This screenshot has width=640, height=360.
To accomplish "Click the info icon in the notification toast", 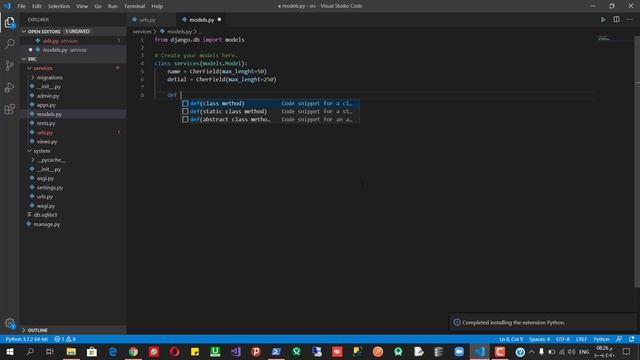I will (x=457, y=322).
